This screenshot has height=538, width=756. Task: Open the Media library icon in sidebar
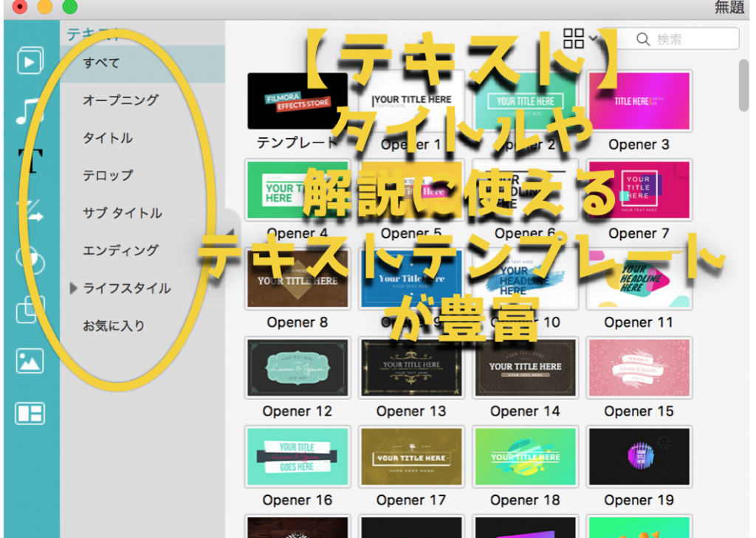30,61
